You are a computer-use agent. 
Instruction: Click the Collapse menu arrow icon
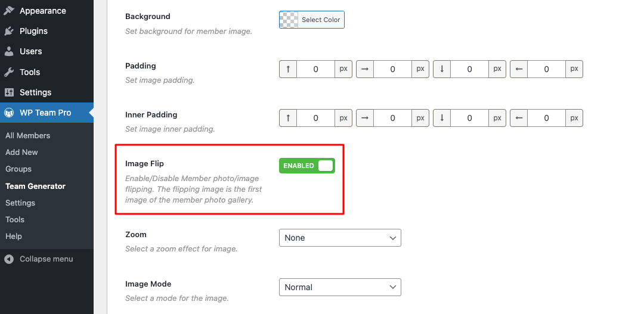[x=9, y=259]
